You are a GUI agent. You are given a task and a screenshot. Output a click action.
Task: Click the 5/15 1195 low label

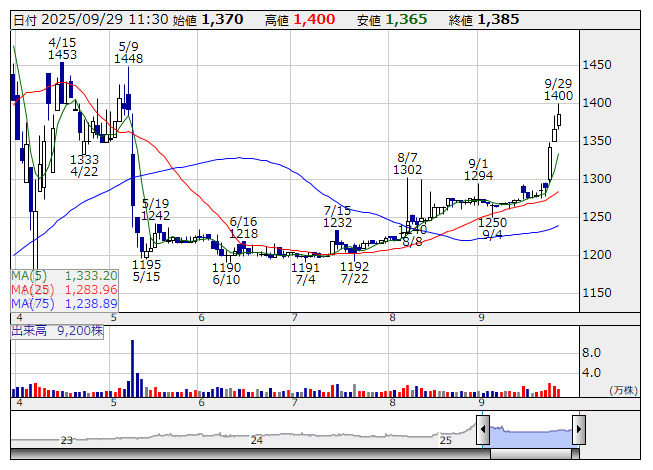(147, 270)
